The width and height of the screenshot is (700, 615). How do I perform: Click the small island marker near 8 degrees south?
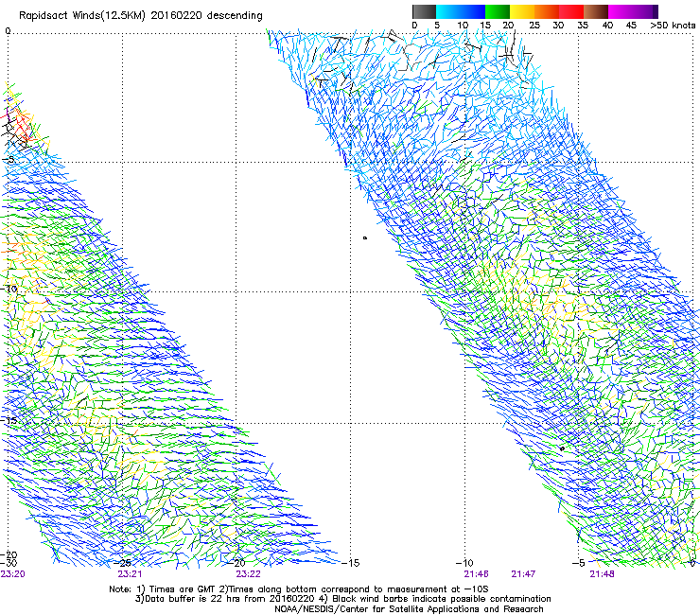pyautogui.click(x=365, y=238)
